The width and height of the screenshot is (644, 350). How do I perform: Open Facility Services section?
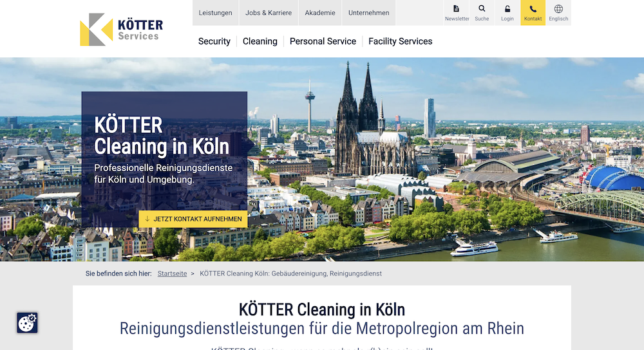tap(401, 41)
